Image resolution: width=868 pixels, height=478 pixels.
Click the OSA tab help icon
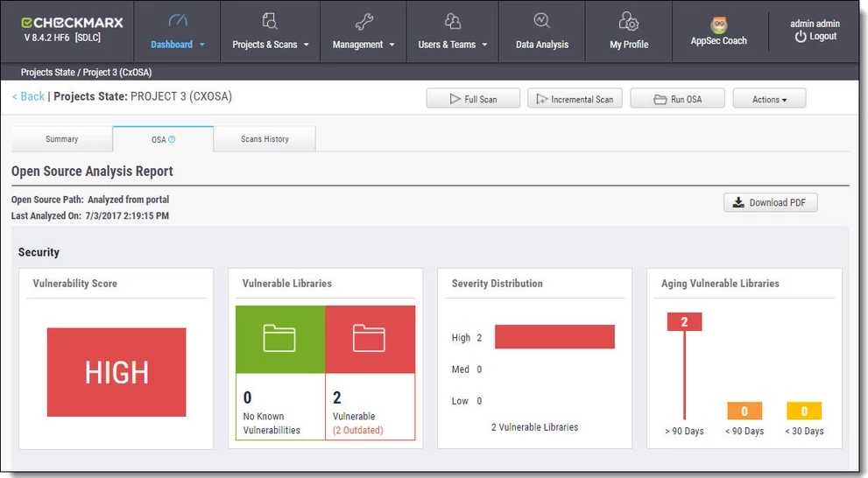pyautogui.click(x=172, y=139)
